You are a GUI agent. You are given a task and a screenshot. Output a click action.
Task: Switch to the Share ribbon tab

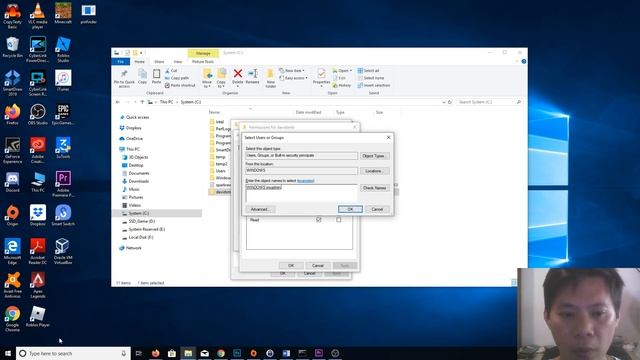(x=159, y=62)
